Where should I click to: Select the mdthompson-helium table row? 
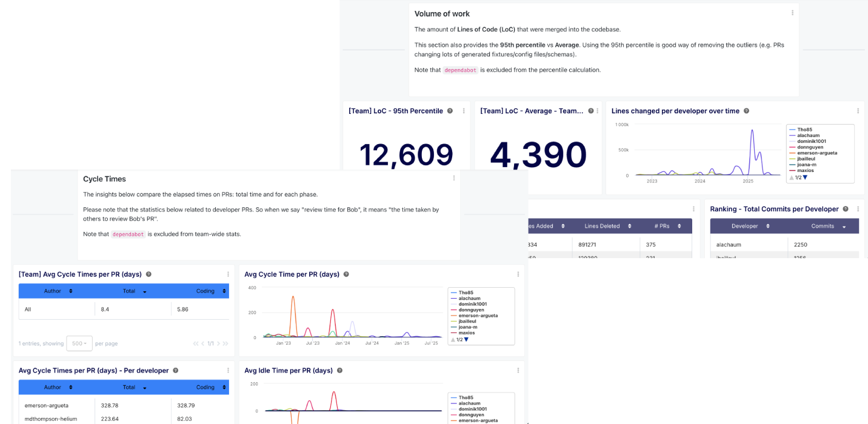(124, 419)
